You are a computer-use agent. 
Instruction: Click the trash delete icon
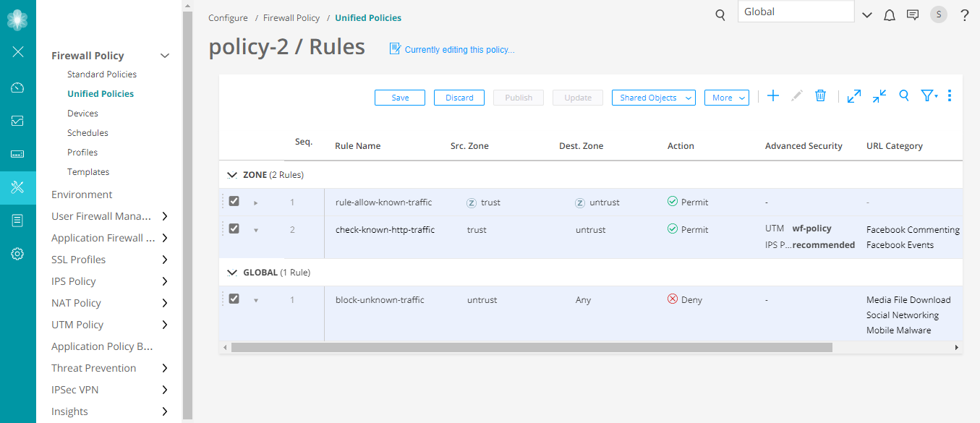point(820,96)
